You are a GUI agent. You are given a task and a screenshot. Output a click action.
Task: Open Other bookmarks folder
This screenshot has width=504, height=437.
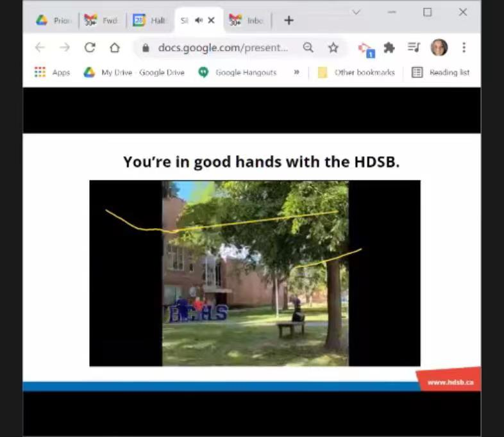pyautogui.click(x=356, y=72)
